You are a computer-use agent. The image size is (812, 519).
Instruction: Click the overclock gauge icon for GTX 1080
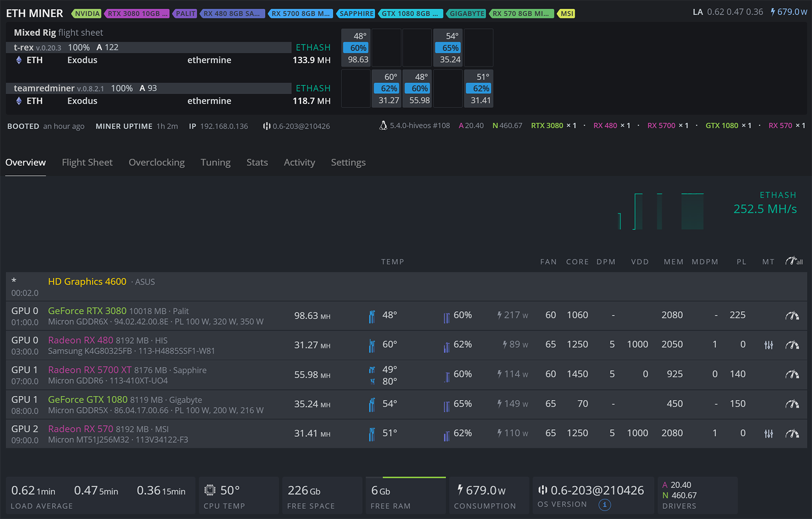(792, 404)
